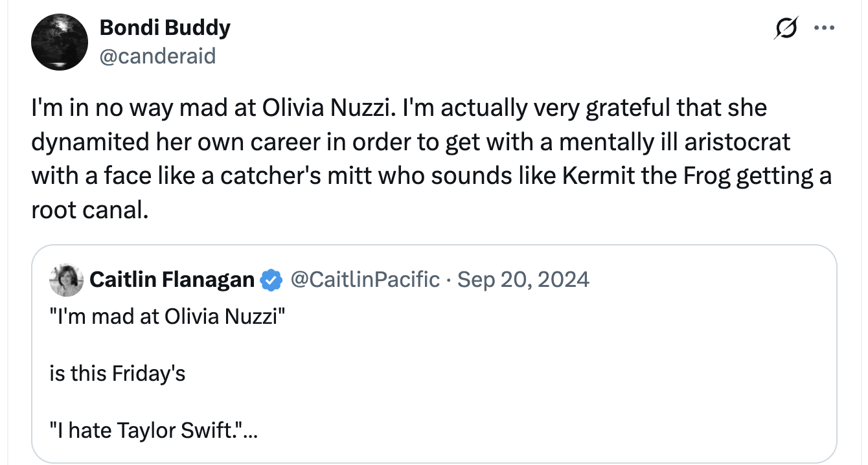Image resolution: width=868 pixels, height=465 pixels.
Task: Click the Grok explain icon on the post
Action: pos(785,30)
